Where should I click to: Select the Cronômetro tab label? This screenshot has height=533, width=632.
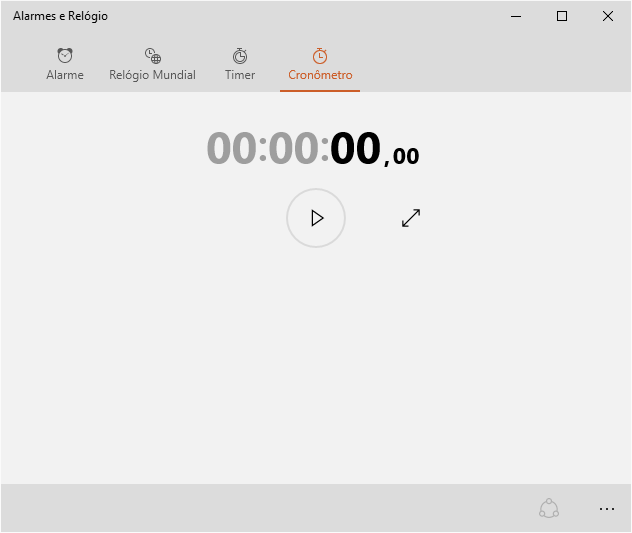tap(320, 75)
